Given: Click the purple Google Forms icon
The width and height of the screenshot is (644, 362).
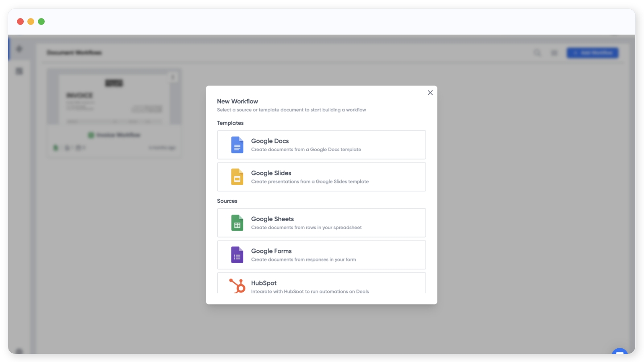Looking at the screenshot, I should click(237, 255).
